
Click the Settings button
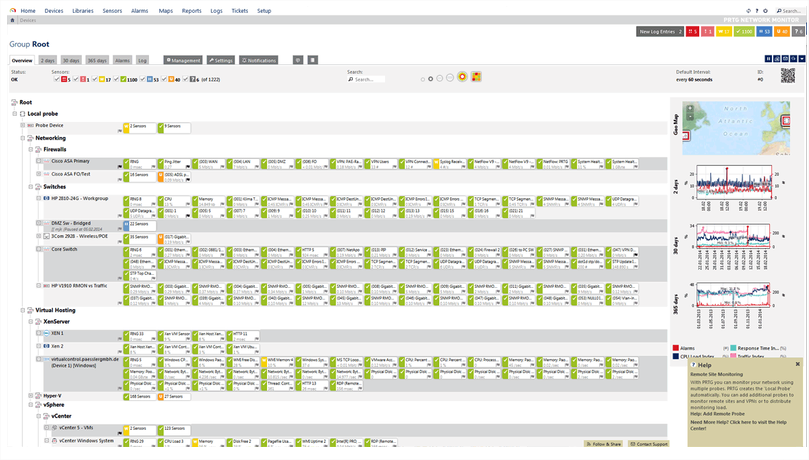pos(221,60)
